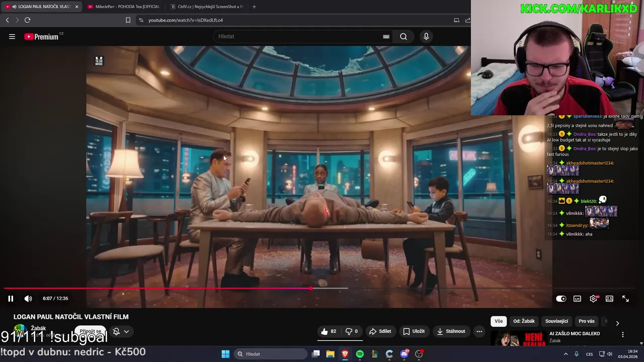The width and height of the screenshot is (644, 362).
Task: Switch to theater mode in the player
Action: pyautogui.click(x=609, y=299)
